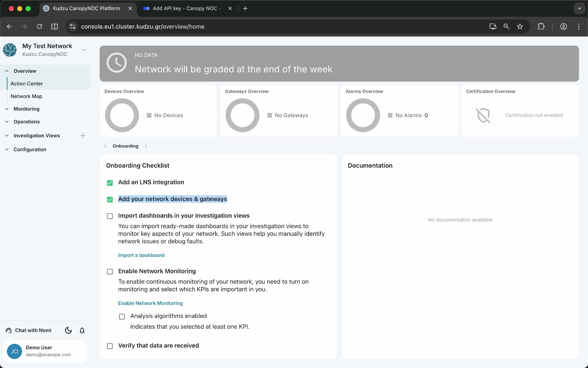Click the Enable Network Monitoring link
Viewport: 588px width, 368px height.
point(150,303)
